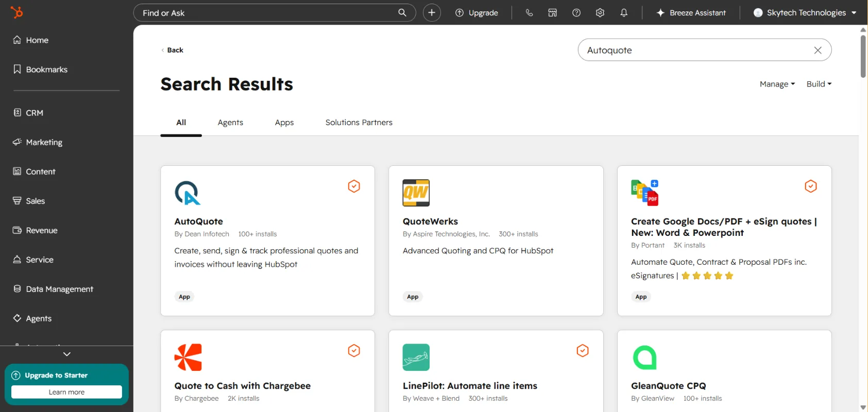
Task: Open the GleanQuote CPQ listing
Action: click(668, 386)
